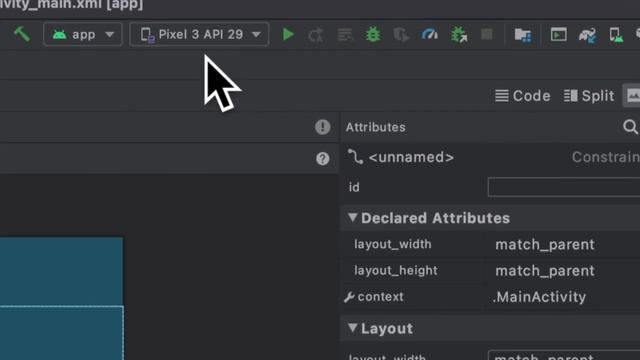This screenshot has height=360, width=640.
Task: Select the blue layout preview in design surface
Action: pos(61,298)
